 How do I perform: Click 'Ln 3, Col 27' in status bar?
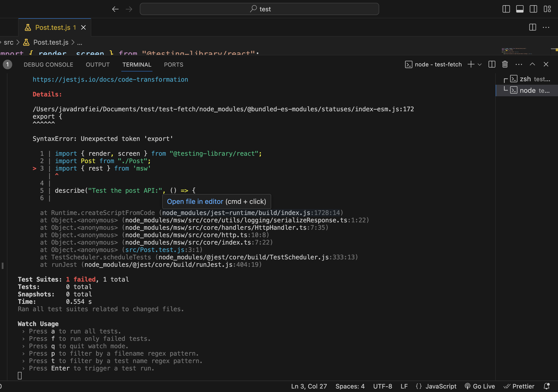309,386
